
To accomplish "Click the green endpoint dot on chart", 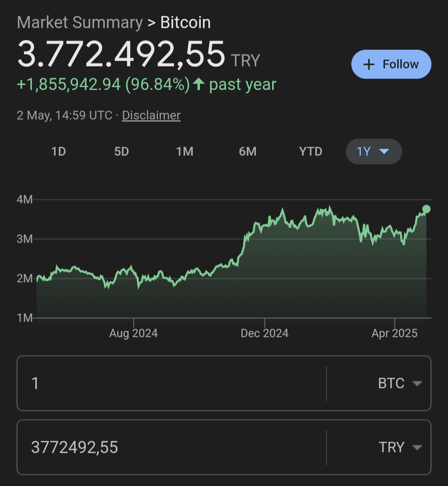I will pyautogui.click(x=426, y=209).
